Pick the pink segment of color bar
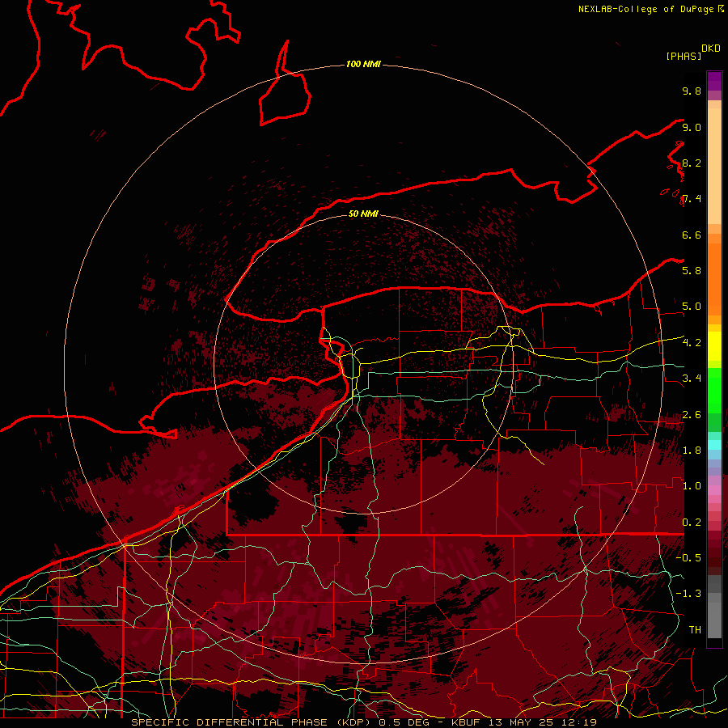The image size is (728, 728). 714,490
